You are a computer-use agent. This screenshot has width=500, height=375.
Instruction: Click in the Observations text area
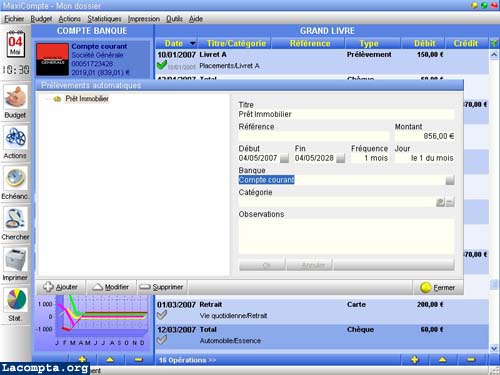[x=346, y=237]
